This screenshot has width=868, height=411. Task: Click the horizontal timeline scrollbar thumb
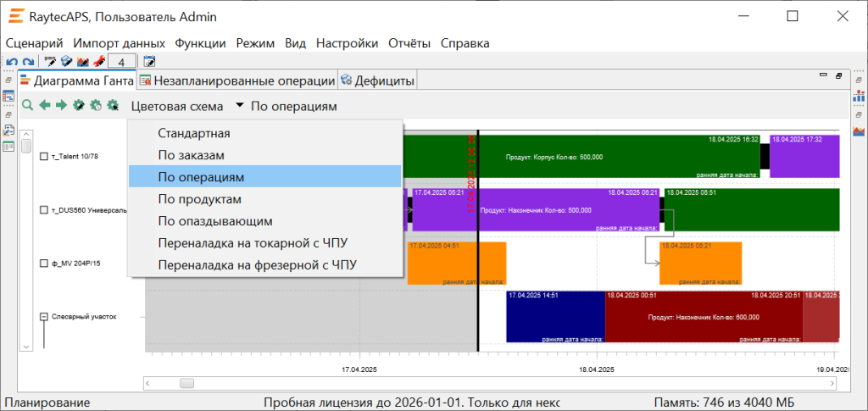tap(187, 383)
